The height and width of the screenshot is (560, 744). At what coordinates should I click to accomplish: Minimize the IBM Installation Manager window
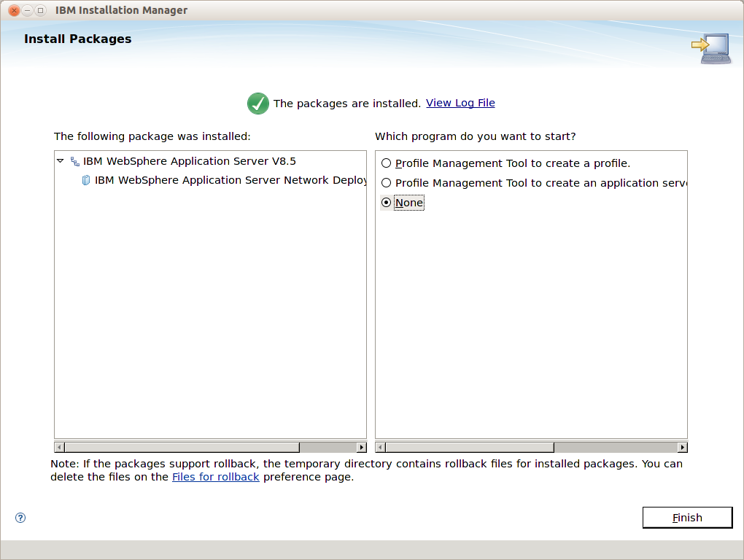coord(28,10)
